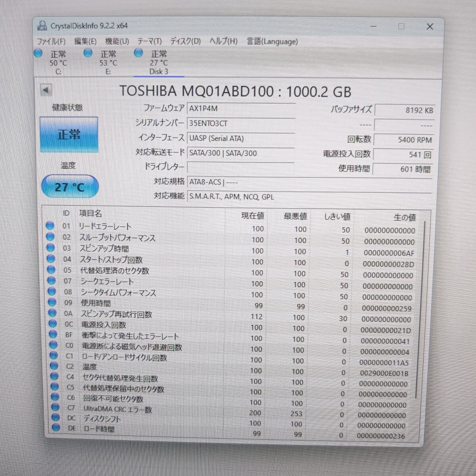476x476 pixels.
Task: Click the S.M.A.R.T., APM, NCQ, GPL features field
Action: (309, 196)
